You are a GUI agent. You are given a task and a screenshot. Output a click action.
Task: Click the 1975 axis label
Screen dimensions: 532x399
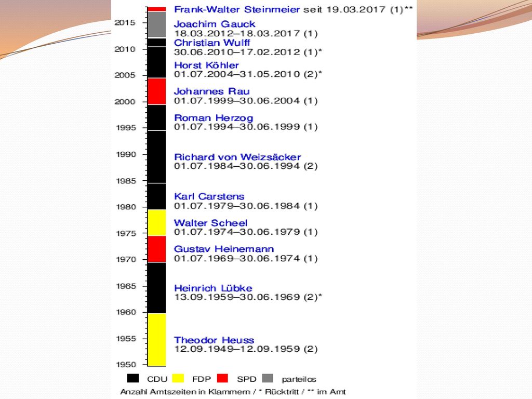[x=126, y=233]
